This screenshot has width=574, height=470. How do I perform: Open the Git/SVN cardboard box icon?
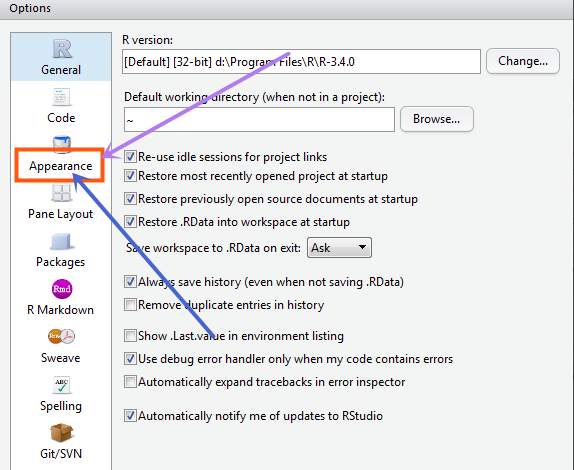coord(61,433)
